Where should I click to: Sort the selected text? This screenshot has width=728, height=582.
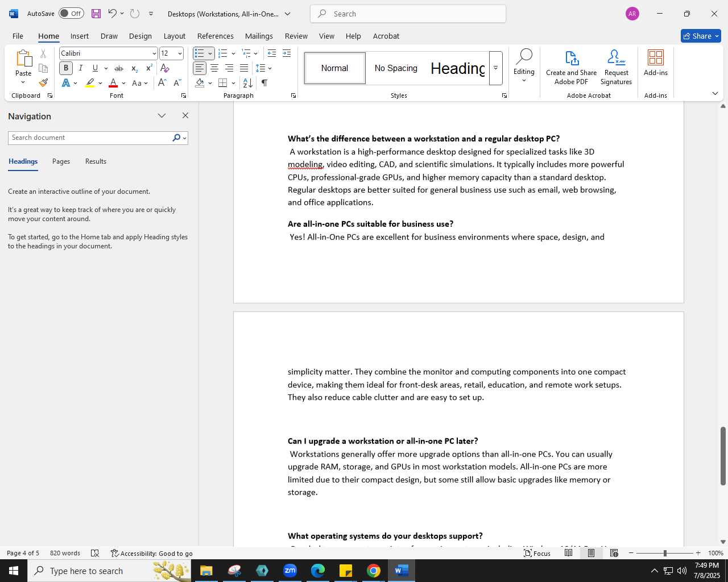click(248, 83)
